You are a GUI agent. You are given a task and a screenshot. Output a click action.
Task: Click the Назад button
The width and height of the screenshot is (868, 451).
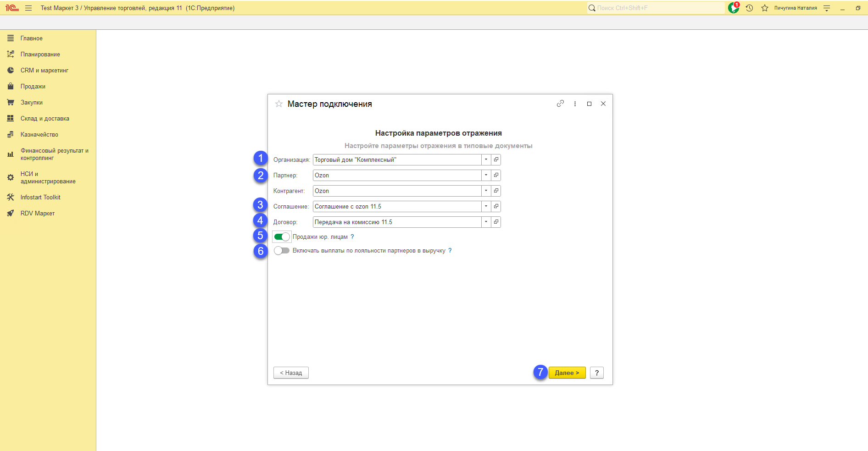pyautogui.click(x=291, y=373)
